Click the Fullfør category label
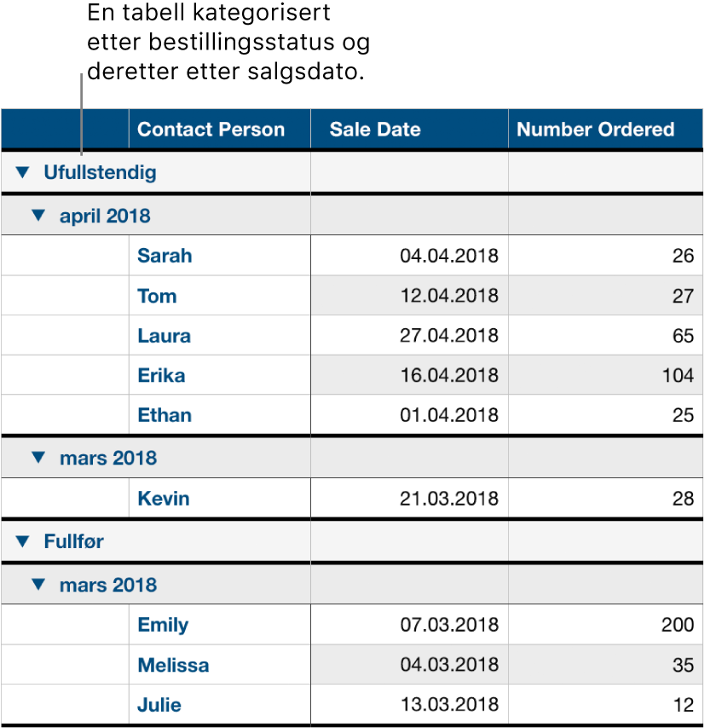This screenshot has height=728, width=705. tap(82, 541)
